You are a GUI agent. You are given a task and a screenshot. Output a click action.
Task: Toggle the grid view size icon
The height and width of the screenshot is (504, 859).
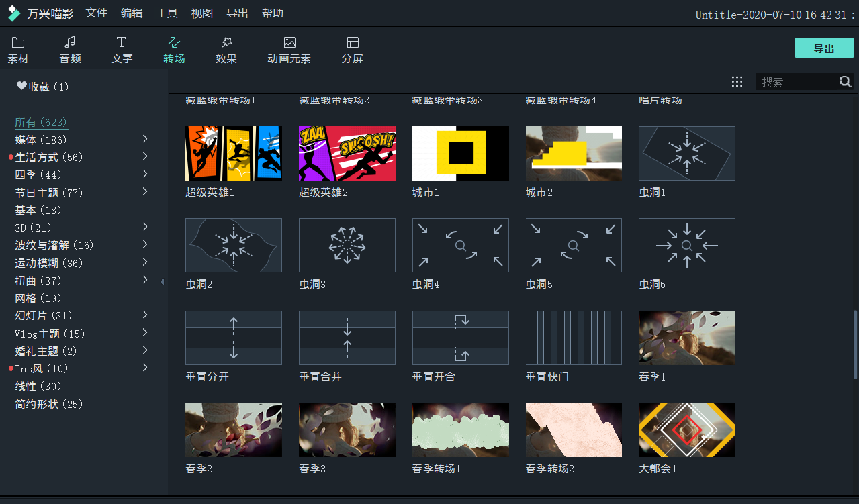[x=737, y=82]
